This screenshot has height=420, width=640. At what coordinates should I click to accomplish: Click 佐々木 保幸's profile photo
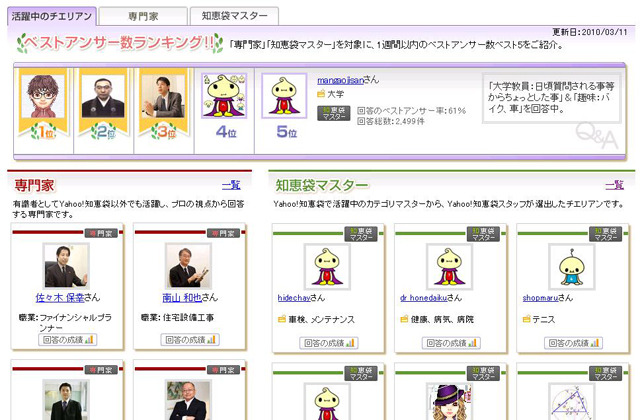click(66, 266)
